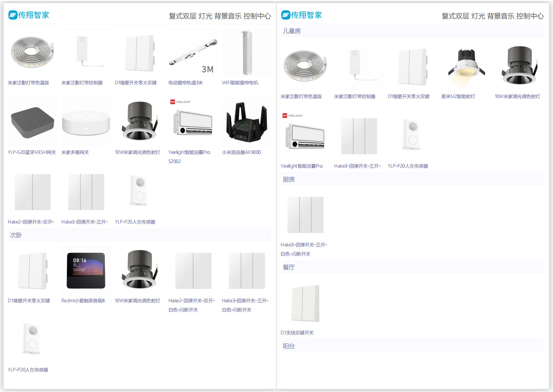This screenshot has width=553, height=392.
Task: Open the 米家泛影灯带控制器 label in 儿童房
Action: point(355,97)
